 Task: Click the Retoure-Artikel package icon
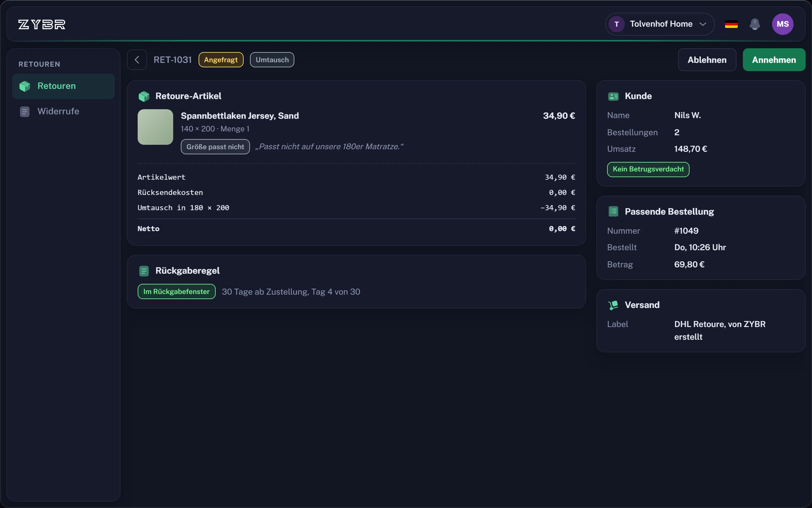[144, 97]
